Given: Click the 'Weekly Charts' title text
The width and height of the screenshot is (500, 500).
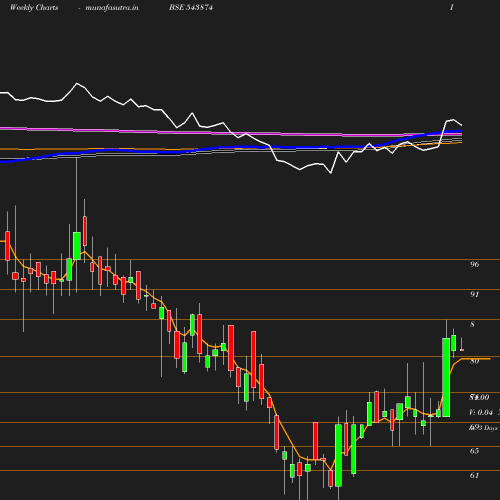Looking at the screenshot, I should [x=34, y=8].
